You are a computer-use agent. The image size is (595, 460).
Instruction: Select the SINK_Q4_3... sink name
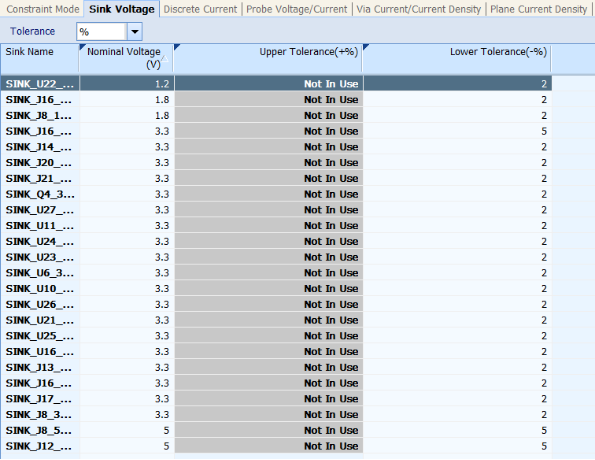(x=40, y=194)
